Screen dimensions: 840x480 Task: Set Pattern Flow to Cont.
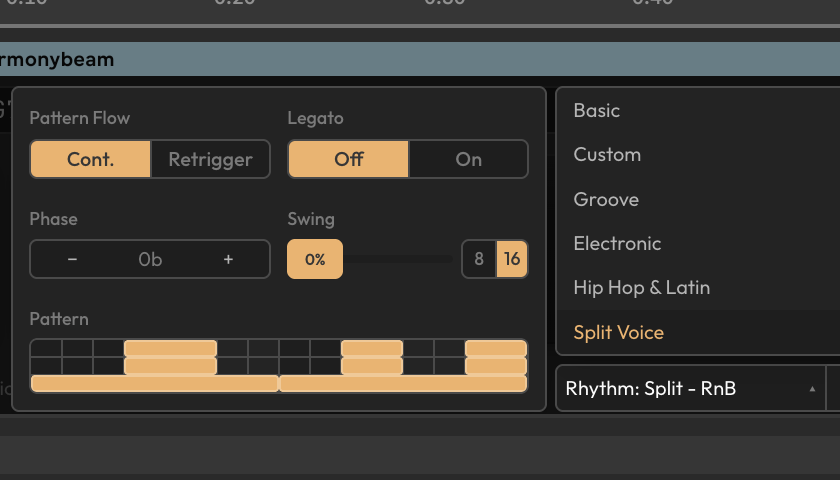(x=91, y=159)
